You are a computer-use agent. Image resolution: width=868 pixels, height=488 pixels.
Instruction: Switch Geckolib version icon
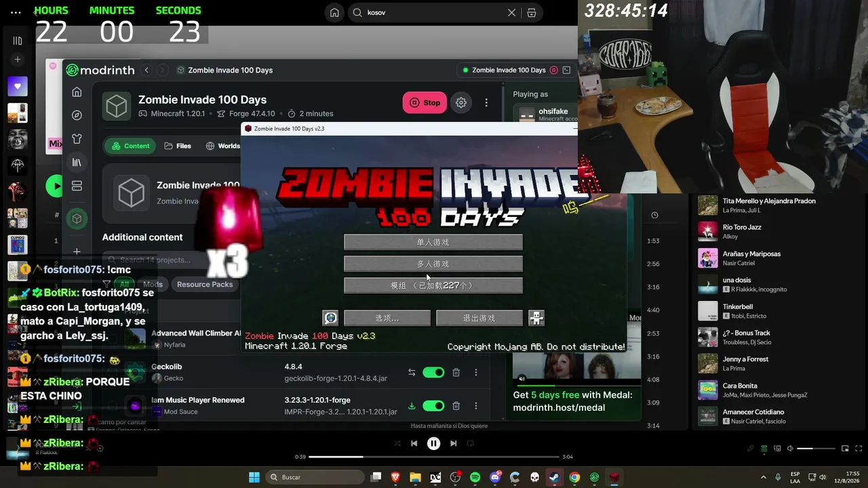pos(412,372)
